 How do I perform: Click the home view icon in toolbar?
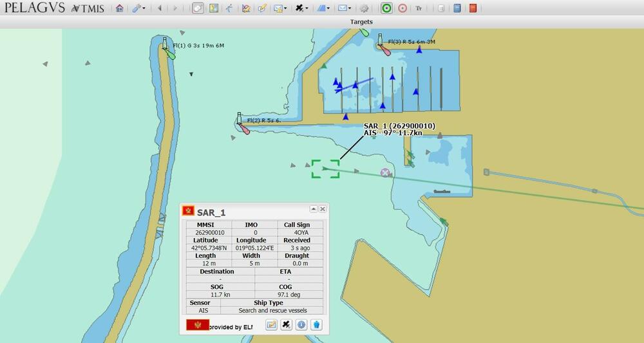119,8
